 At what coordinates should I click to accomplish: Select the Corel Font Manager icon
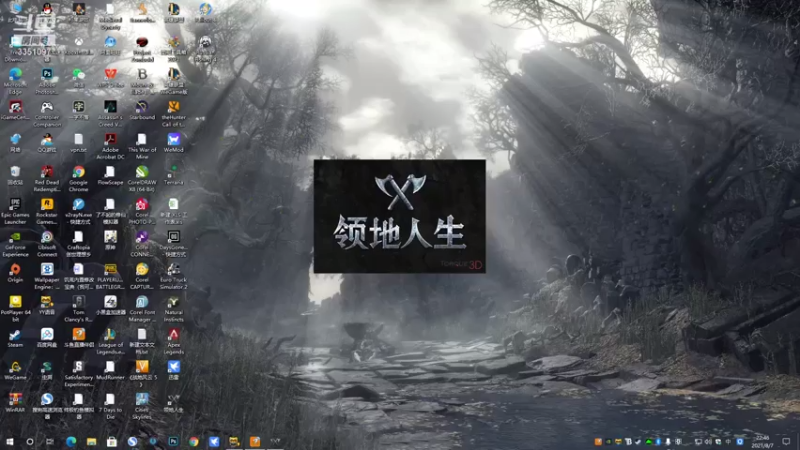142,308
